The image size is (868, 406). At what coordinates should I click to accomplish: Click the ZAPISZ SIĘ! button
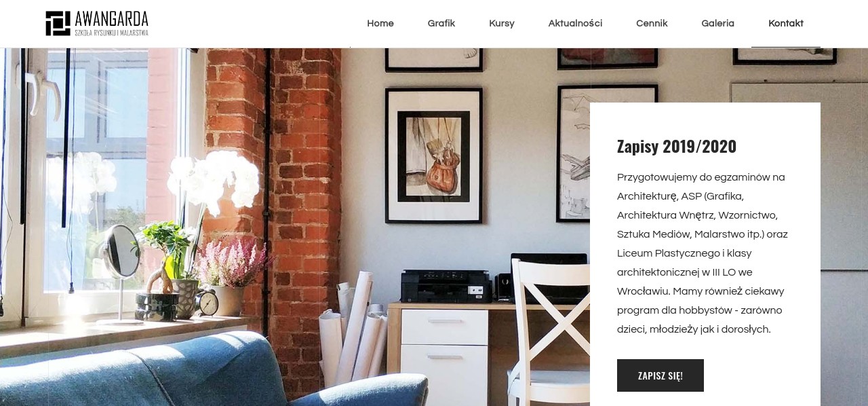(x=660, y=375)
